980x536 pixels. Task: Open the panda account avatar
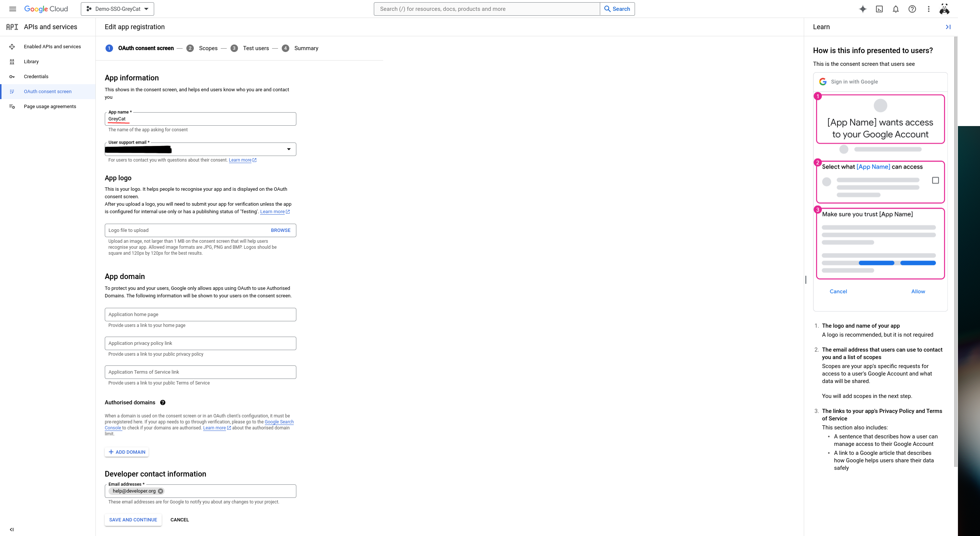coord(944,9)
